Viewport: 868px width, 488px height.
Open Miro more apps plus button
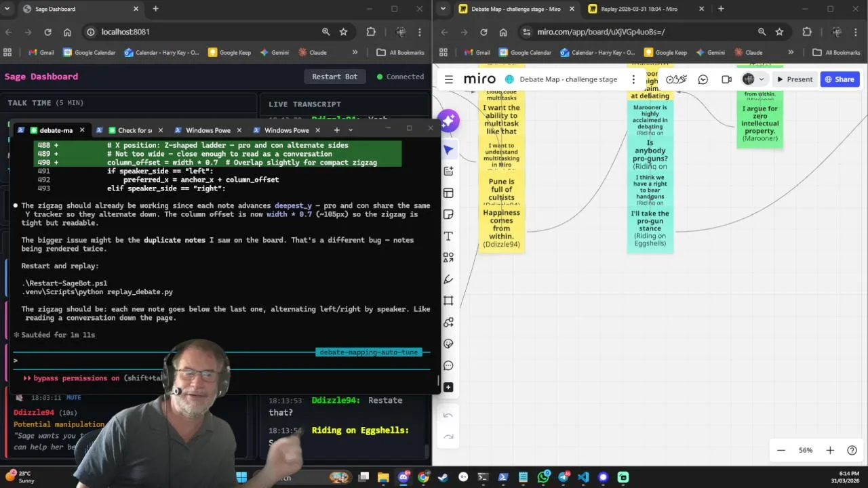[448, 387]
